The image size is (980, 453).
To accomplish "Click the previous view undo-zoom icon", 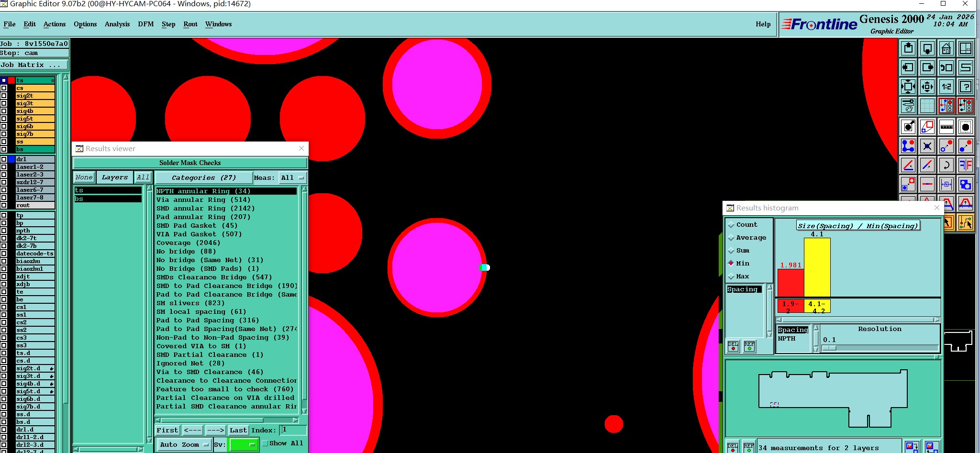I will click(x=947, y=67).
